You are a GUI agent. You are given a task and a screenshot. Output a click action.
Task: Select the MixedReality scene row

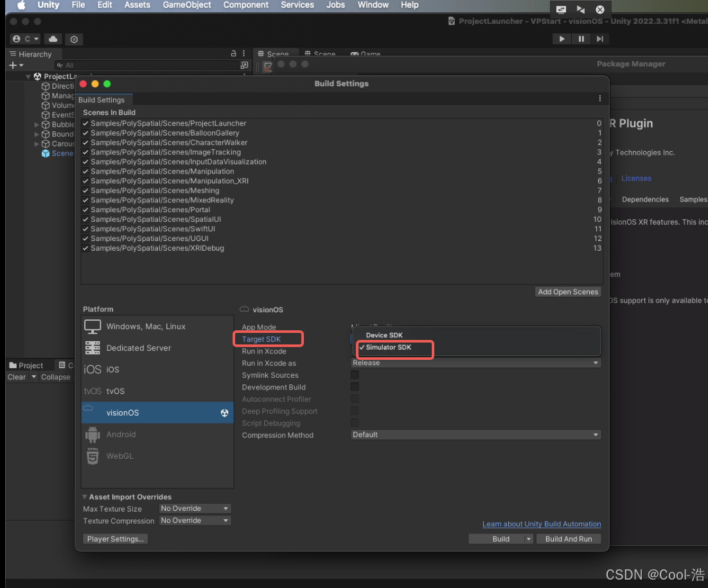[x=342, y=200]
